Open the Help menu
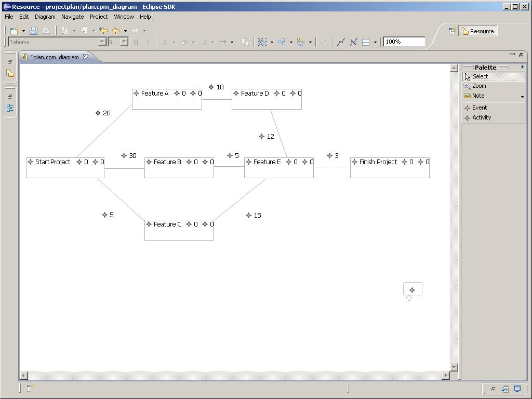 tap(145, 17)
